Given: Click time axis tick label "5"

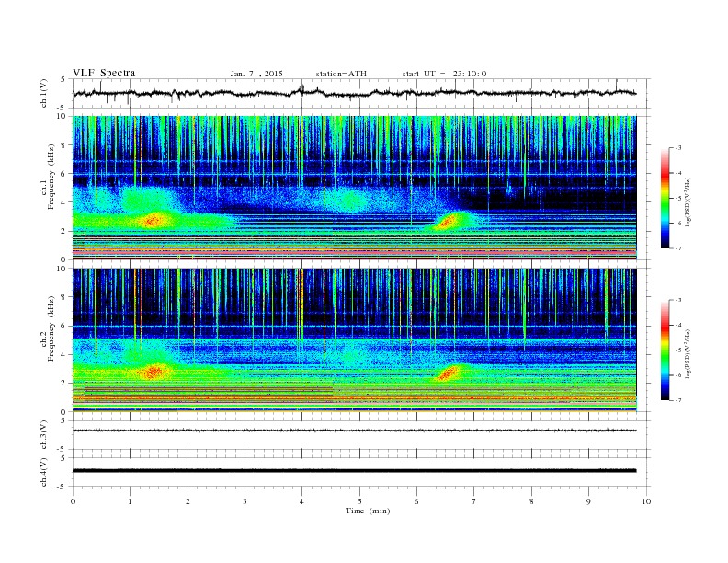Looking at the screenshot, I should (359, 501).
